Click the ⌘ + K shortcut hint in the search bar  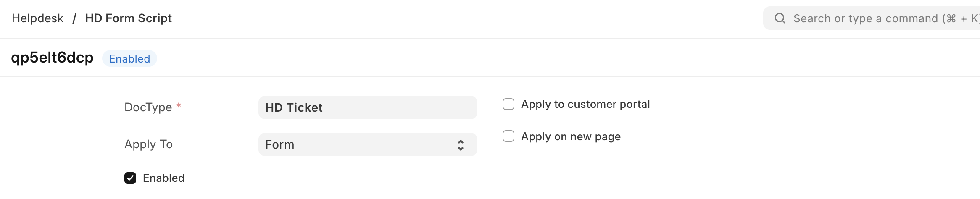point(962,18)
